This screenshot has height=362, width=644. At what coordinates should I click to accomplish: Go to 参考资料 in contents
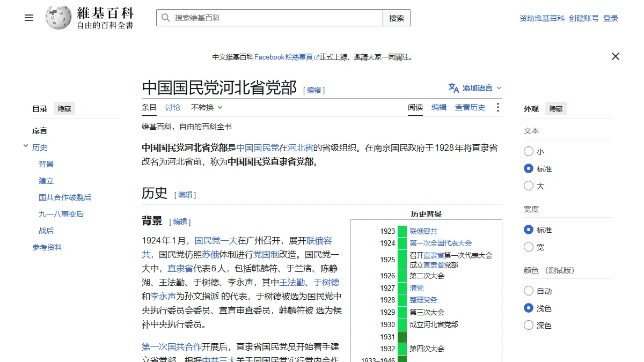tap(47, 247)
